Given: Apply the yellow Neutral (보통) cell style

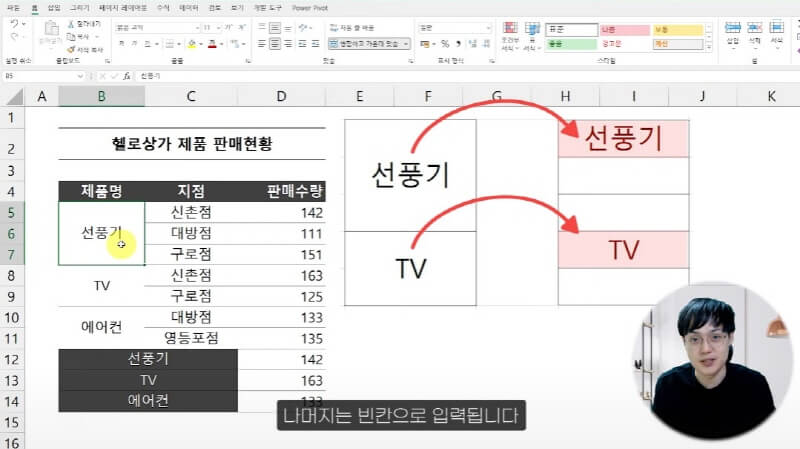Looking at the screenshot, I should (678, 30).
